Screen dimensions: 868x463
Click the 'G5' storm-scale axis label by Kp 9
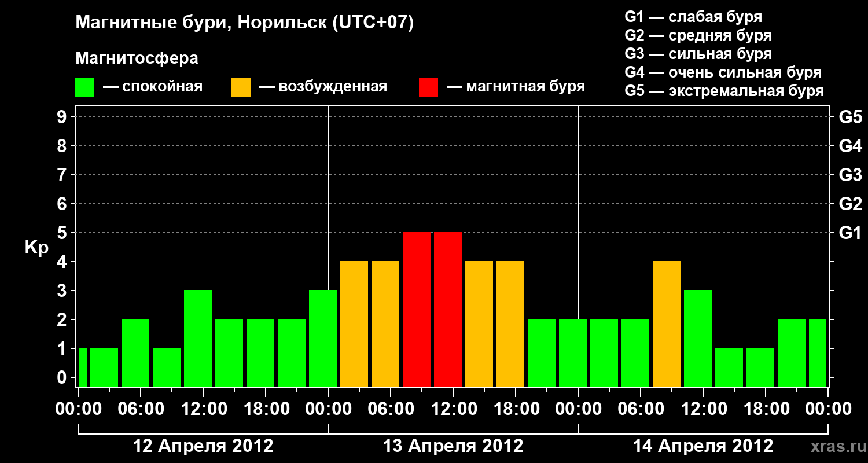pos(850,117)
